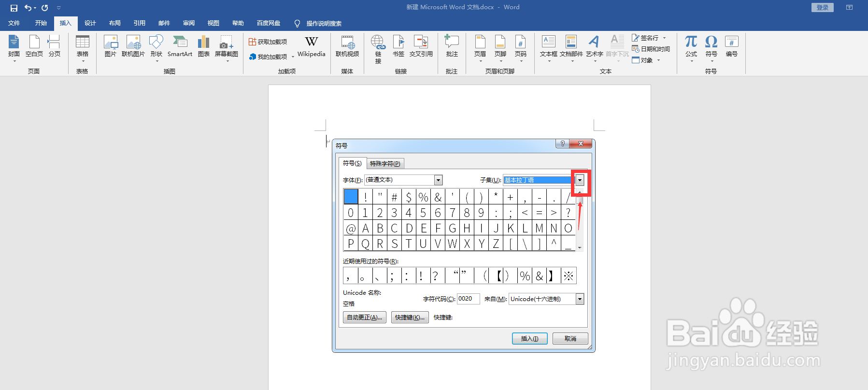The height and width of the screenshot is (390, 868).
Task: Click the symbol grid scrollbar down arrow
Action: click(x=580, y=248)
